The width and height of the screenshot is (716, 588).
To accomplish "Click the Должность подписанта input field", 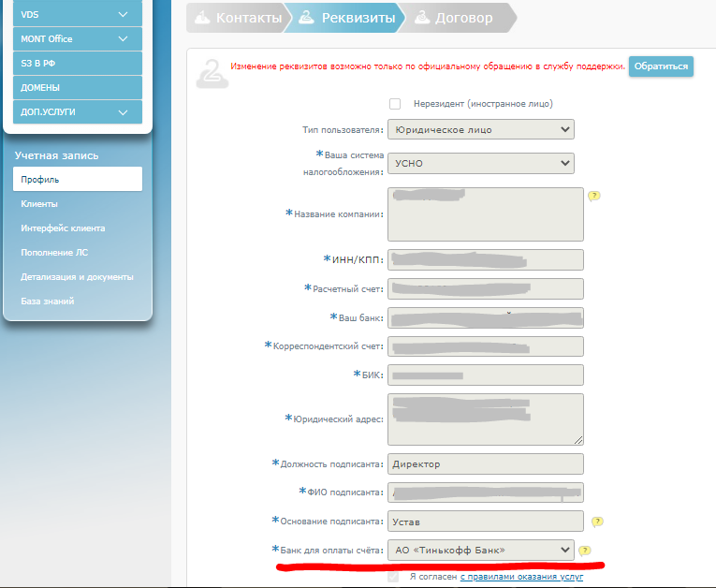I will click(x=485, y=464).
